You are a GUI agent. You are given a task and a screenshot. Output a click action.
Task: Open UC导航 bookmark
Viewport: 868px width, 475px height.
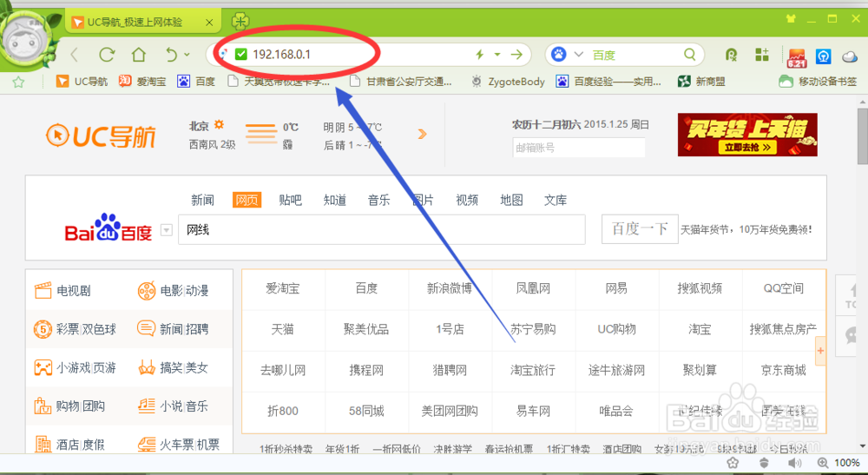(x=82, y=82)
